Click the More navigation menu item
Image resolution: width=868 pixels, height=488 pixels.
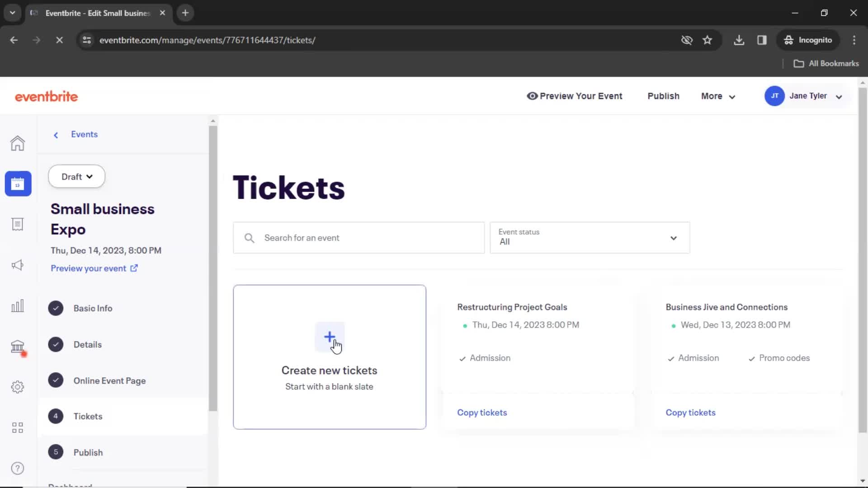click(x=718, y=96)
